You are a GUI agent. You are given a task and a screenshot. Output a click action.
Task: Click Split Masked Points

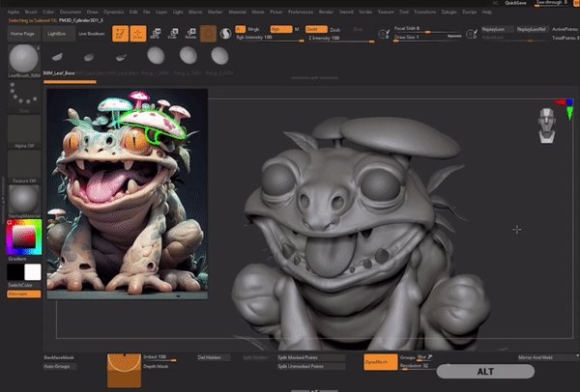click(x=311, y=357)
